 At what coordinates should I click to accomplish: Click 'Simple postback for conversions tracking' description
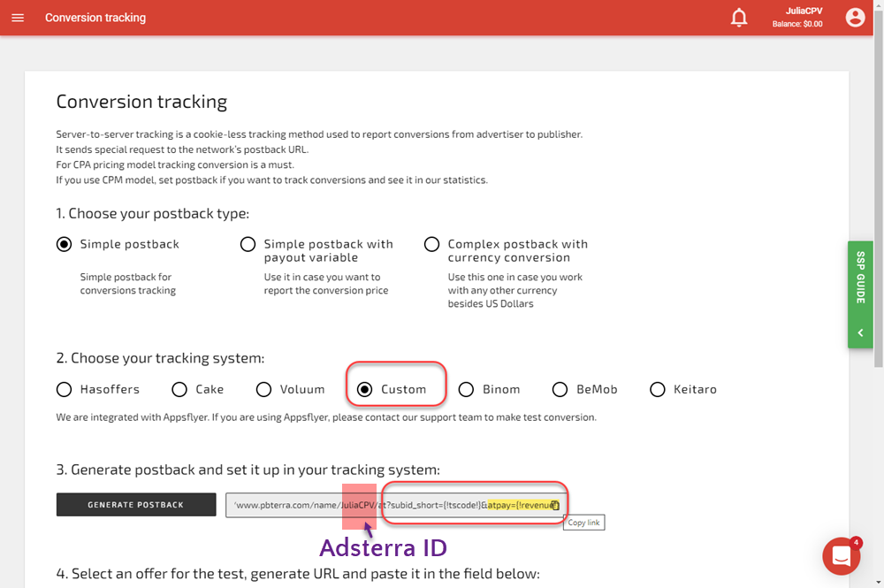(128, 284)
